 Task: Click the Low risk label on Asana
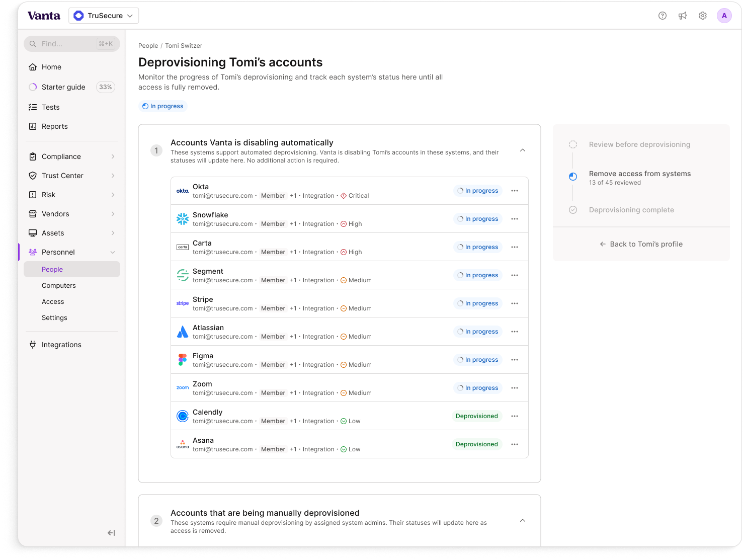click(351, 449)
